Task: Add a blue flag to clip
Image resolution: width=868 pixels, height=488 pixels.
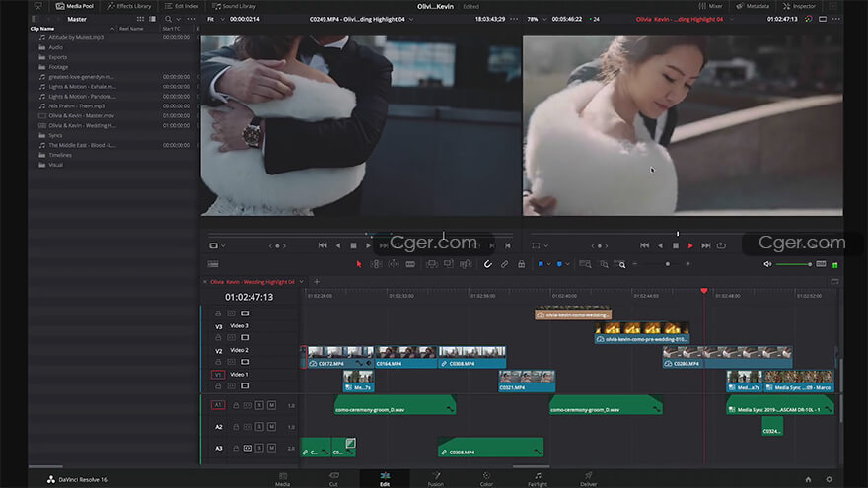Action: [x=541, y=264]
